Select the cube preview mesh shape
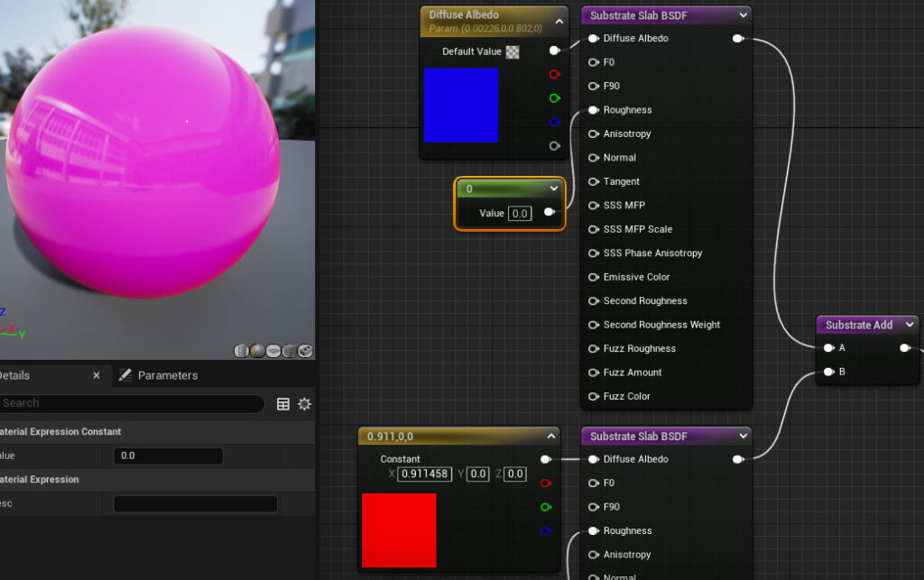Screen dimensions: 924x580 click(290, 351)
